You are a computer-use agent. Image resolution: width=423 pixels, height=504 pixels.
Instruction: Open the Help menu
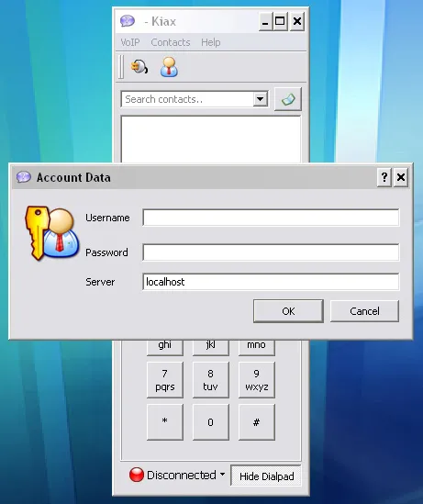point(211,42)
